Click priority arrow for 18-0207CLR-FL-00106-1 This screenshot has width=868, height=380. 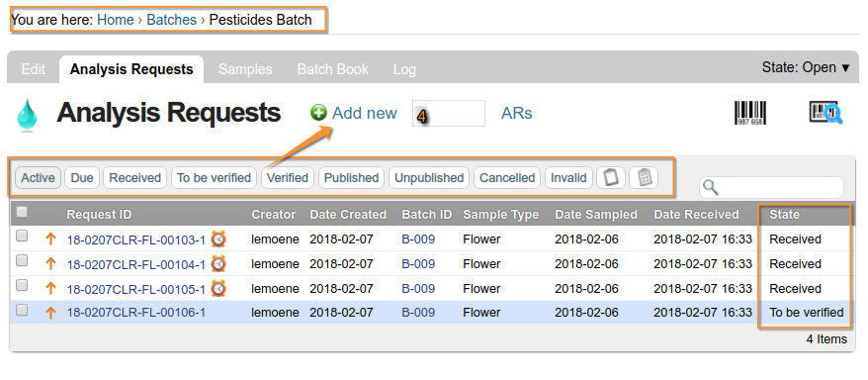[x=51, y=313]
